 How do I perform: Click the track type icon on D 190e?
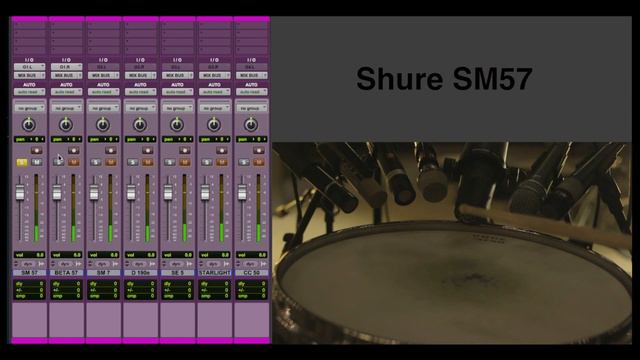pyautogui.click(x=127, y=264)
